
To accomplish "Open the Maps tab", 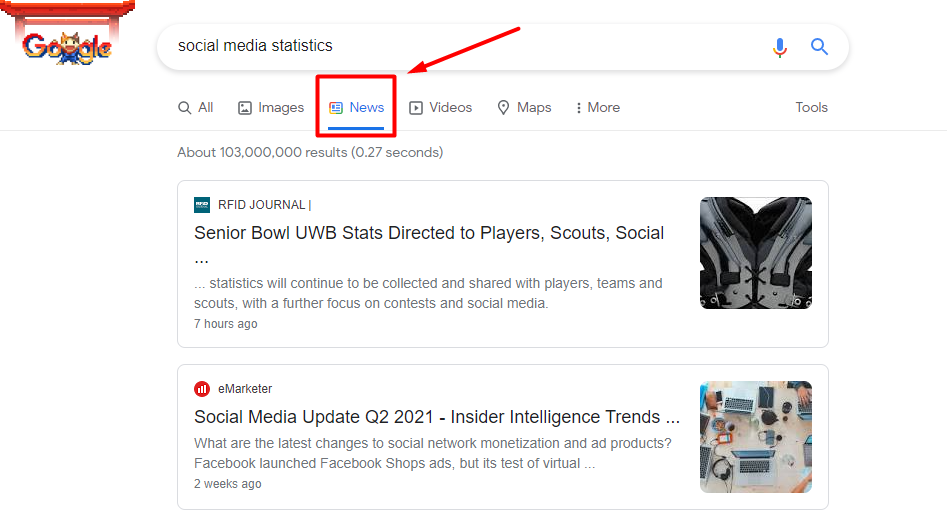I will [524, 108].
